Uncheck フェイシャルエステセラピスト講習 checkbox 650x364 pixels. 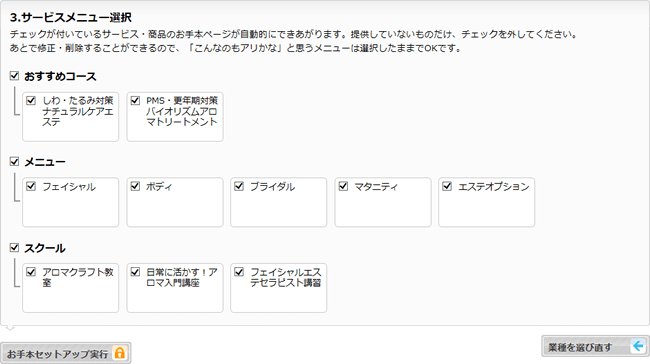point(239,272)
